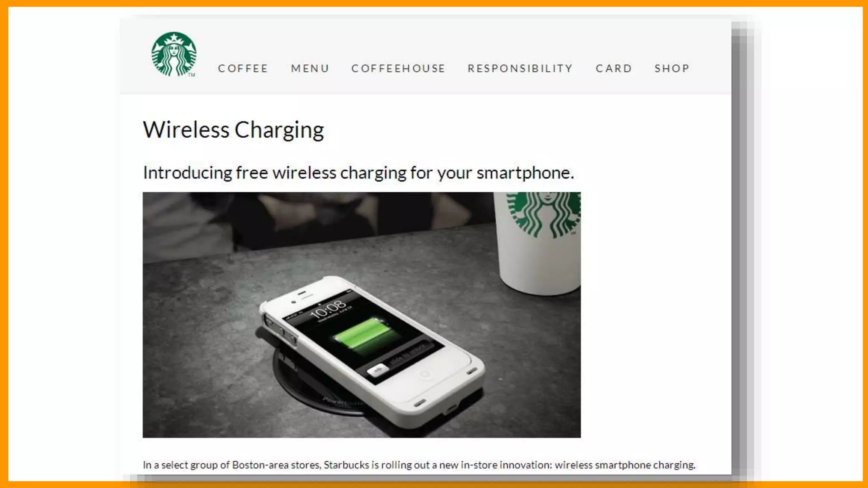Click the 'Introducing free wireless charging' subheading
The width and height of the screenshot is (868, 488).
point(359,173)
